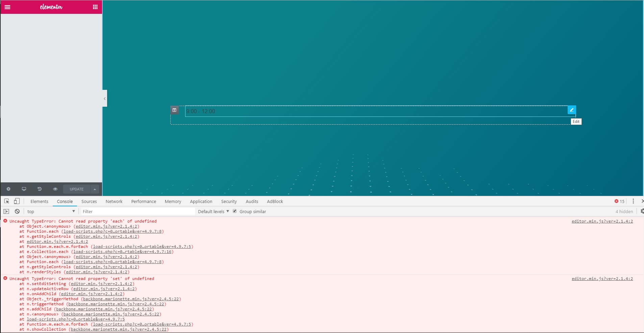The height and width of the screenshot is (333, 644).
Task: Open the Default levels dropdown
Action: [x=214, y=211]
